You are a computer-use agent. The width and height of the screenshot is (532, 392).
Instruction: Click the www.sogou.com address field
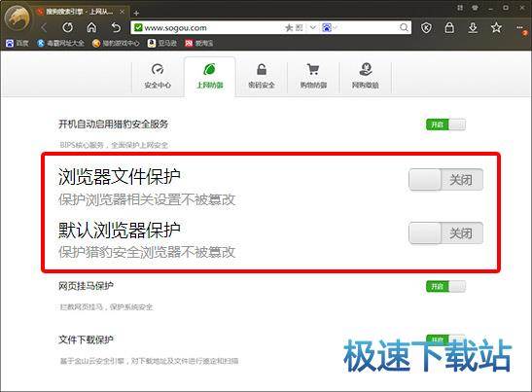pos(207,28)
